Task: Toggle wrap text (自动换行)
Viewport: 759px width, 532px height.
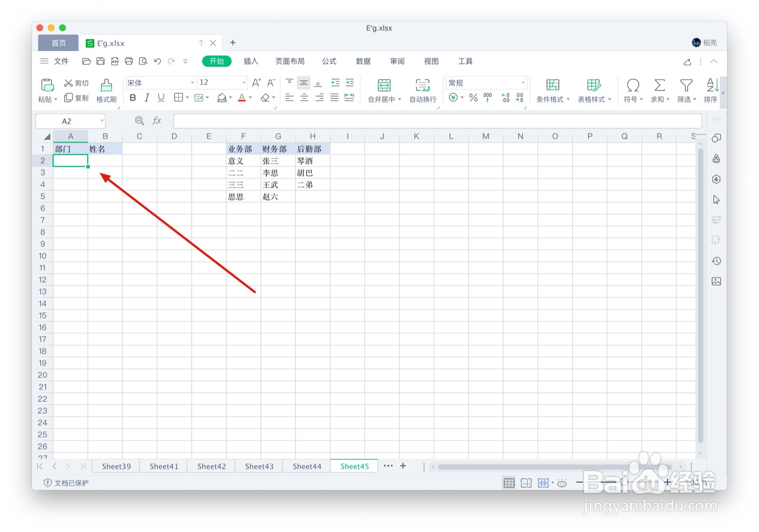Action: click(x=423, y=91)
